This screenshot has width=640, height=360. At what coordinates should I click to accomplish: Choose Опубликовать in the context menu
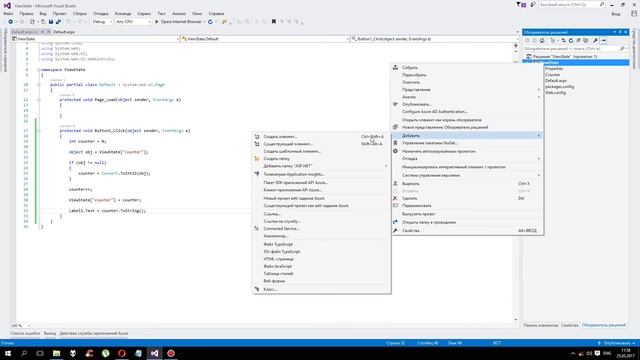click(467, 104)
